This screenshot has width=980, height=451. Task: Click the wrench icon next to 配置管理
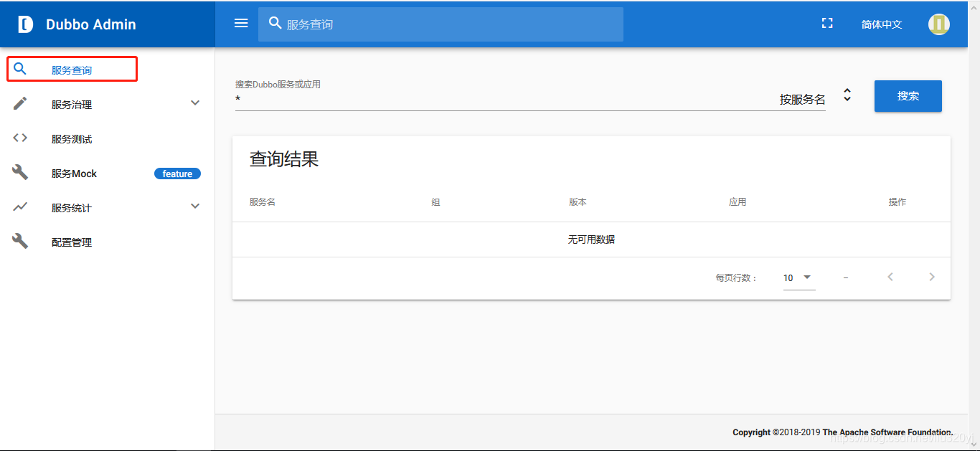coord(19,240)
